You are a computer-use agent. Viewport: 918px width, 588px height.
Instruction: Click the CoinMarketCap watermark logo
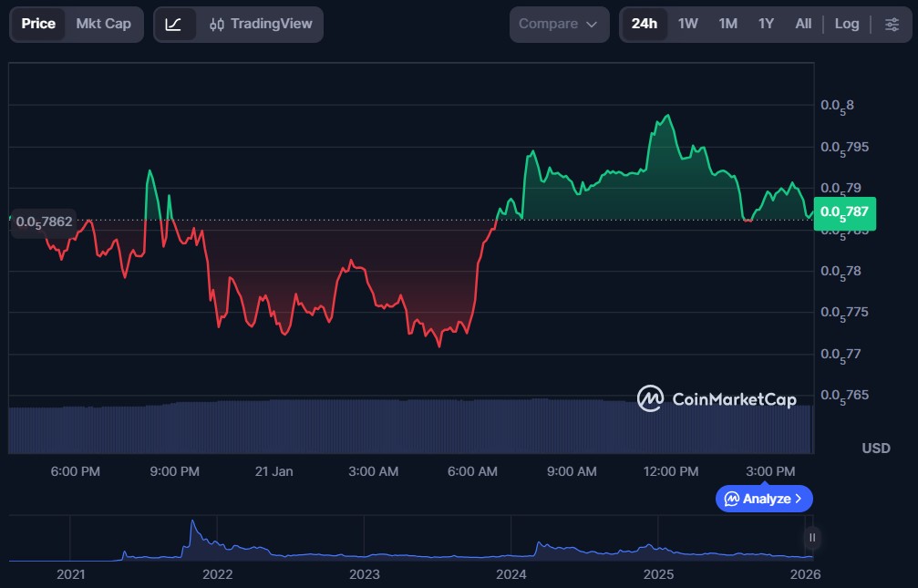[649, 398]
